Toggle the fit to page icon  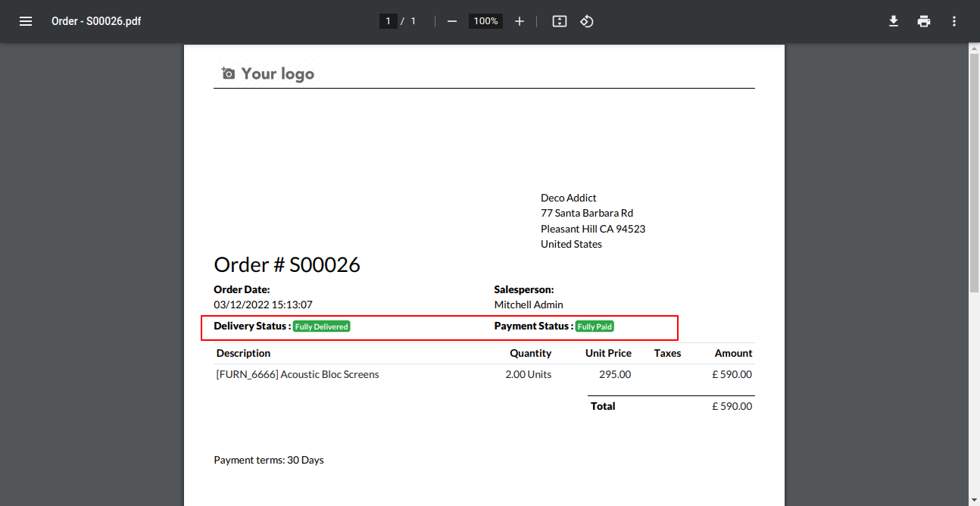click(x=560, y=21)
